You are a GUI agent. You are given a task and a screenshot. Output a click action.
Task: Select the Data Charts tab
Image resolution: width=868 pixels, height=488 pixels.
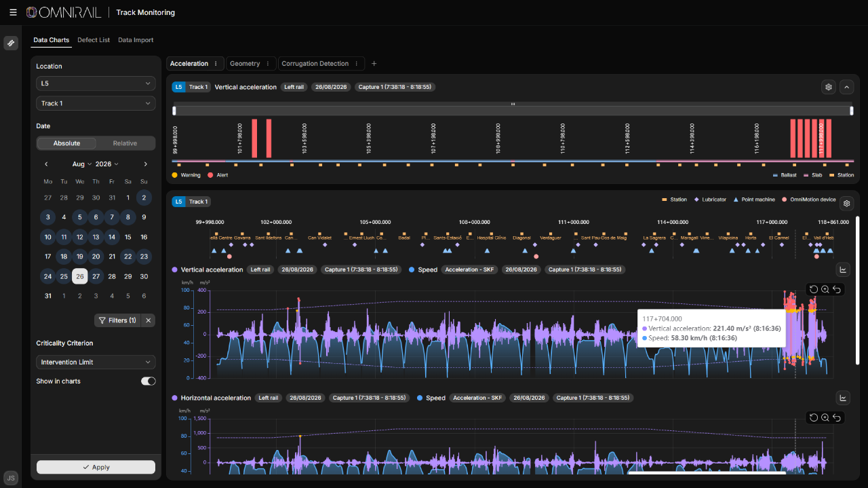[52, 40]
